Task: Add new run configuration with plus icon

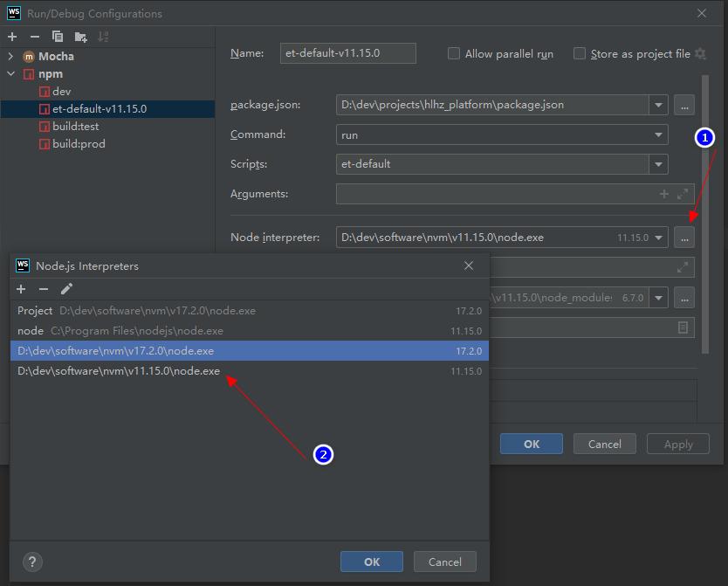Action: 12,37
